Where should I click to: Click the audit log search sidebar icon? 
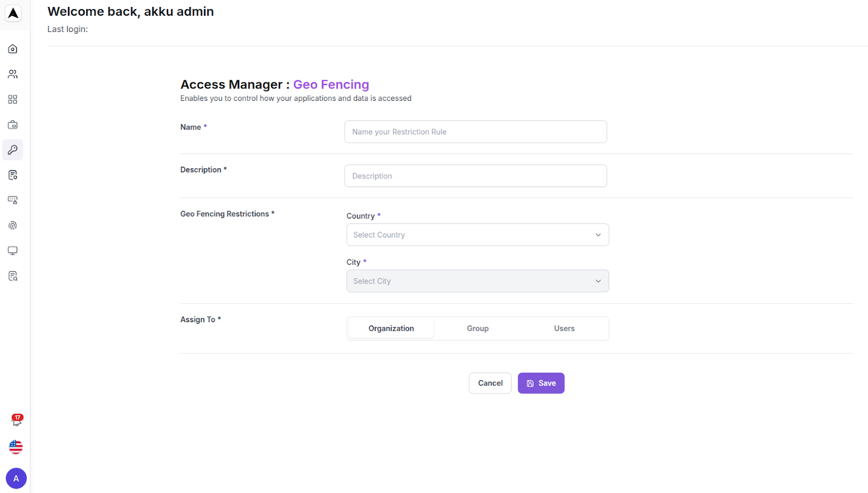(x=12, y=276)
